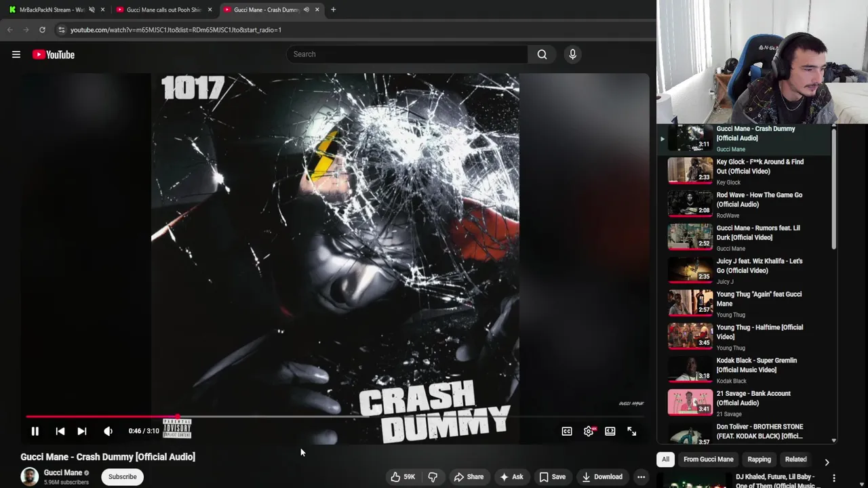Like the video with thumbs up
This screenshot has width=868, height=488.
403,476
